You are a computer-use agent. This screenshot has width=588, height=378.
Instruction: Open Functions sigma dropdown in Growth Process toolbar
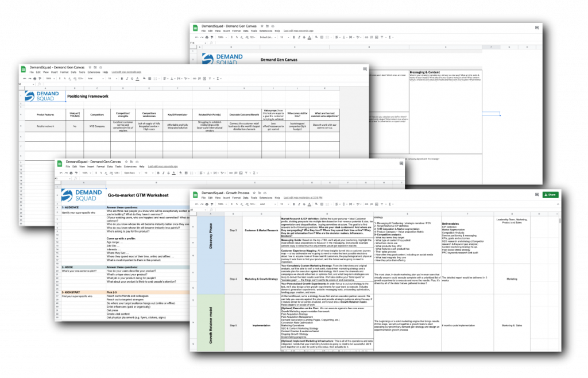point(390,204)
